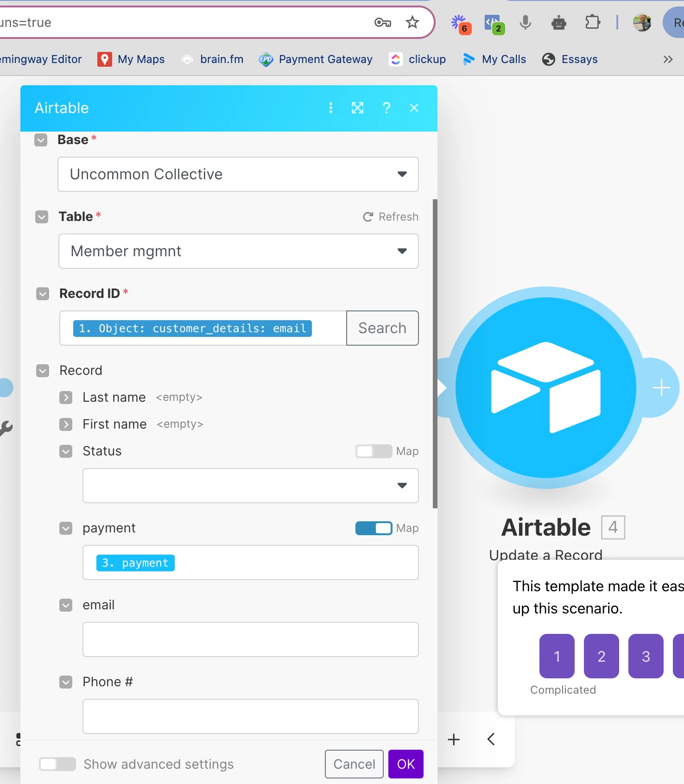Click the Airtable module circle on canvas

pos(546,388)
